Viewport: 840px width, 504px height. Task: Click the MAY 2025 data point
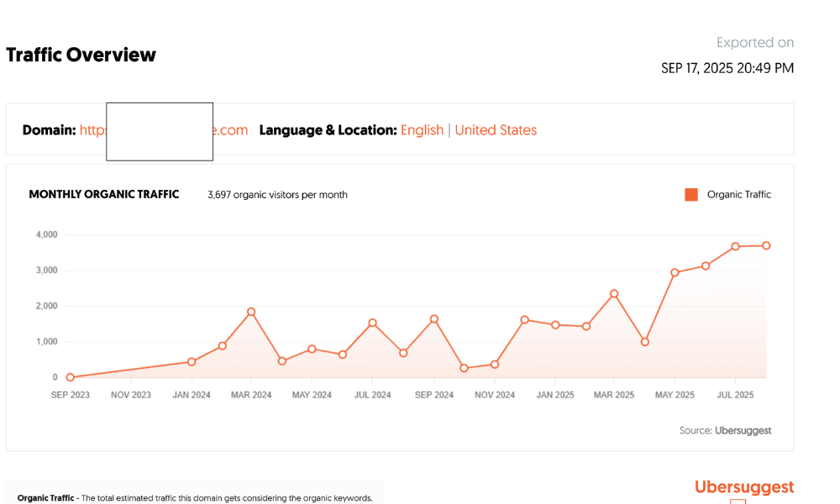coord(675,272)
